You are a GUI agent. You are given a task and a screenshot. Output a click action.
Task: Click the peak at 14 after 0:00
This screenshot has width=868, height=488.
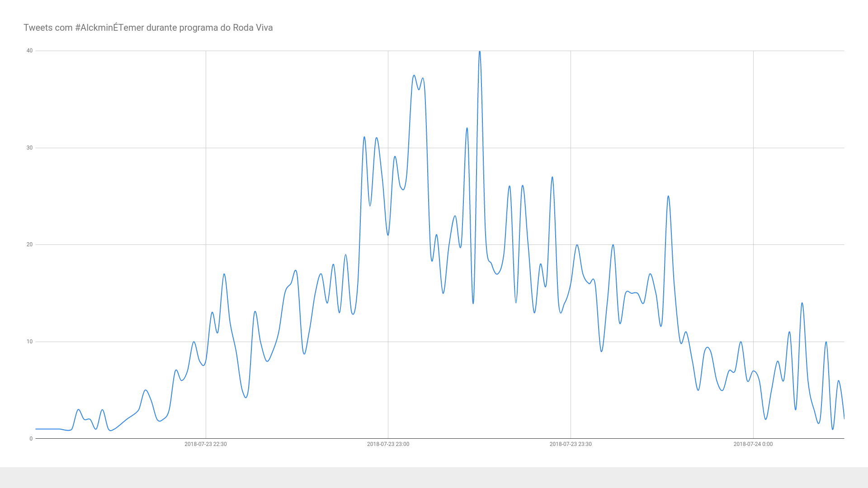point(802,303)
